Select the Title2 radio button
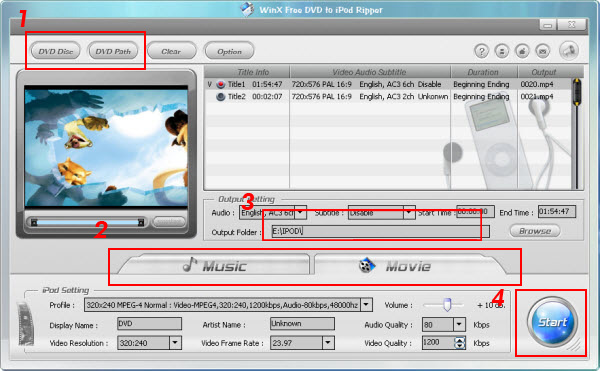Viewport: 600px width, 371px height. tap(220, 97)
